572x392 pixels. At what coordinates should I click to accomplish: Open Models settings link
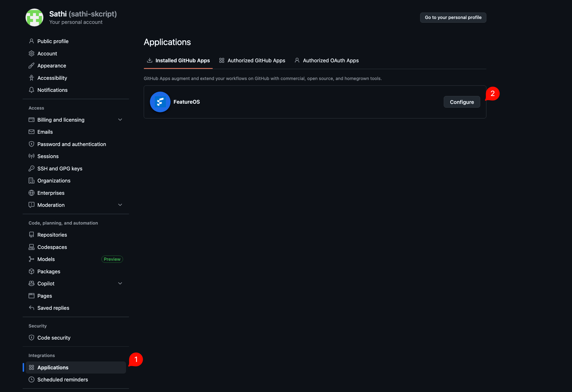click(76, 259)
